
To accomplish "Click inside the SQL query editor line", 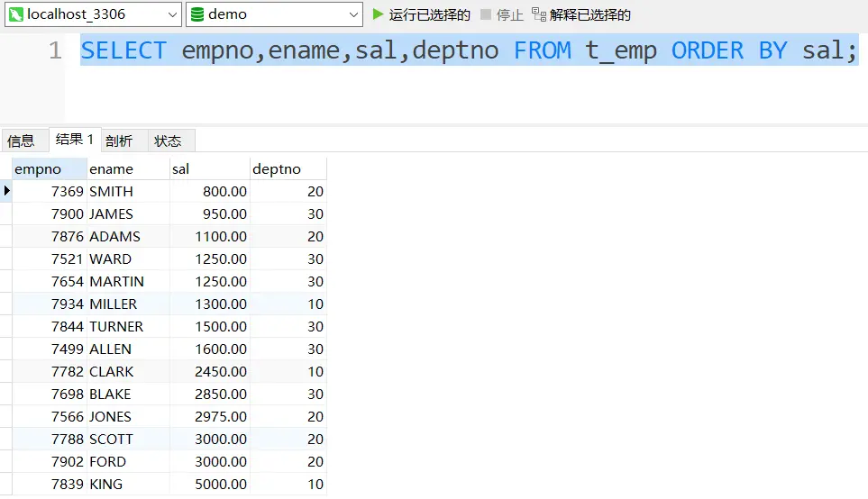I will click(x=469, y=50).
